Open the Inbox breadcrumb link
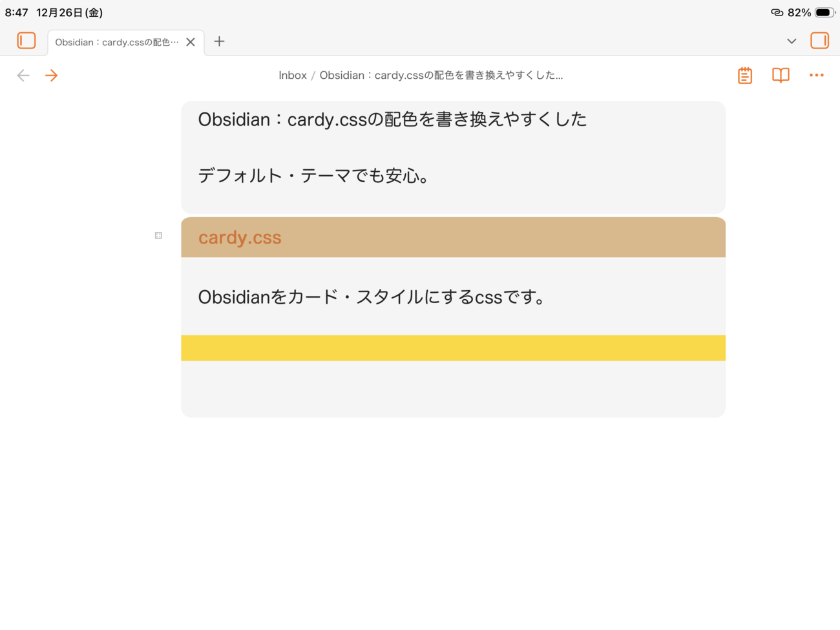 pos(293,75)
